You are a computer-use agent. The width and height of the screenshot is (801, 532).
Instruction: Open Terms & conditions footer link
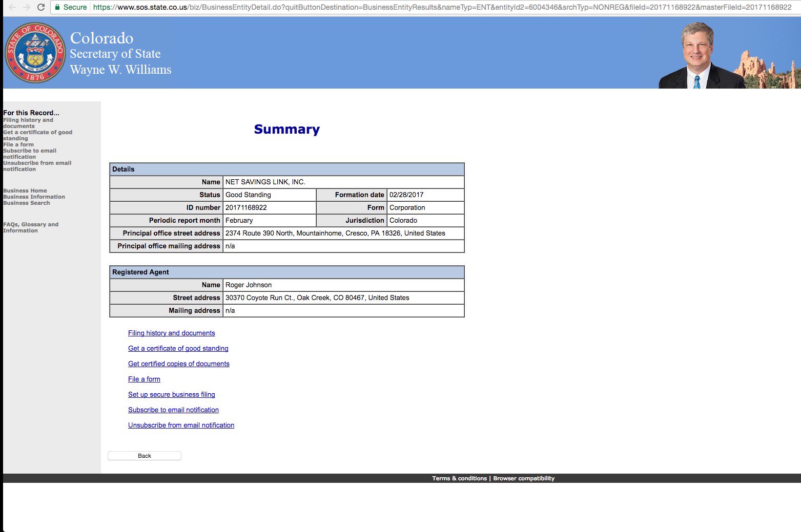[x=459, y=478]
